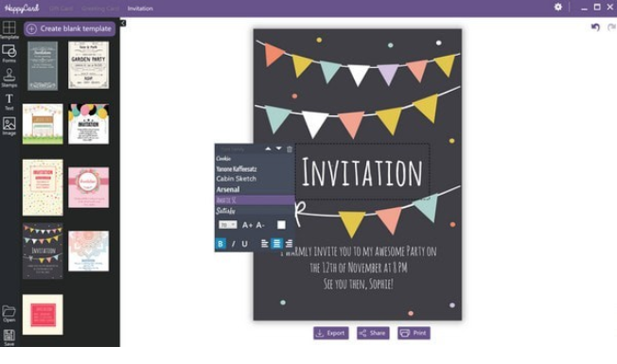Select the 'See you then, Sophie!' line
This screenshot has width=617, height=364.
click(x=359, y=284)
